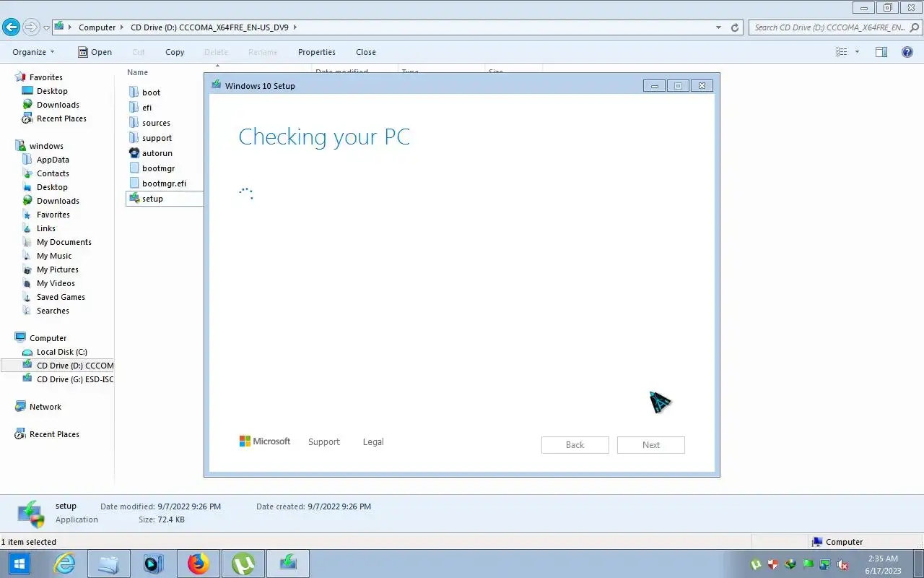Image resolution: width=924 pixels, height=578 pixels.
Task: Launch Internet Explorer from taskbar
Action: [x=65, y=564]
